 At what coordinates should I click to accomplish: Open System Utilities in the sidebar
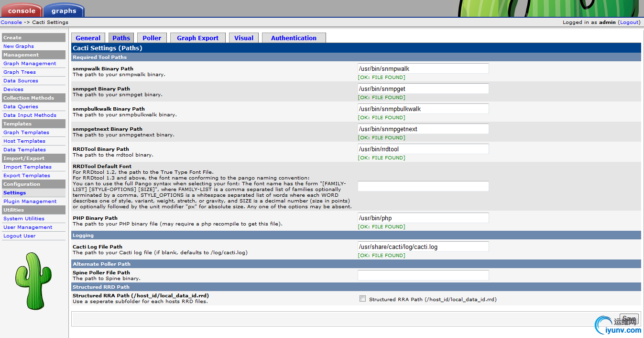pyautogui.click(x=24, y=219)
